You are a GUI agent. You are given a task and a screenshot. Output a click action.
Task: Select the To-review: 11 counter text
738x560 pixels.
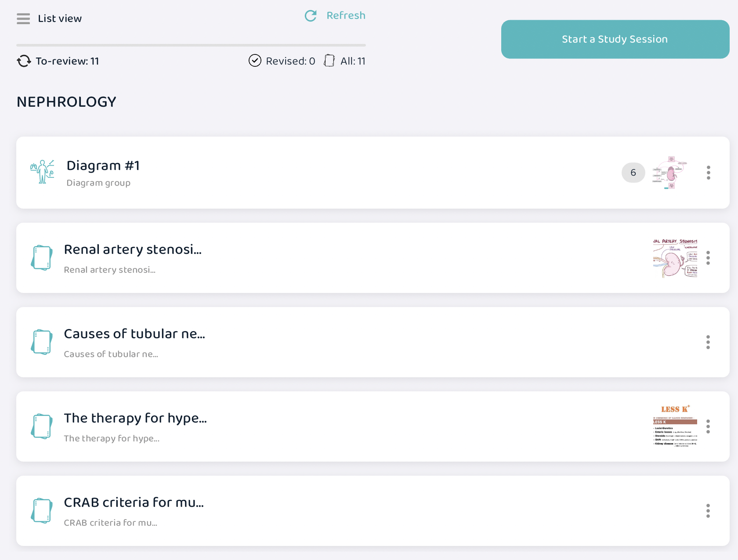[x=67, y=61]
